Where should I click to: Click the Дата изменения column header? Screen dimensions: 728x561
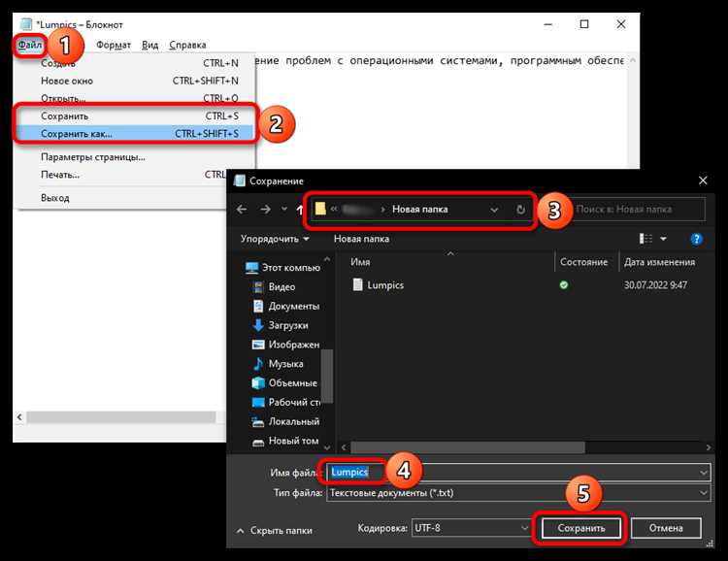pos(659,262)
